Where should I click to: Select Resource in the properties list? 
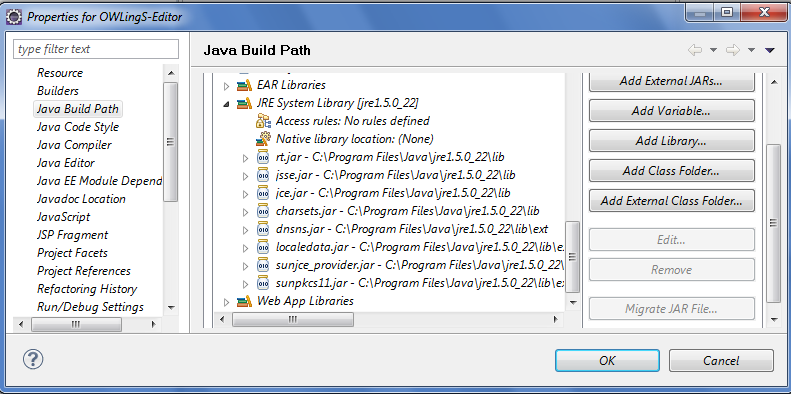60,73
